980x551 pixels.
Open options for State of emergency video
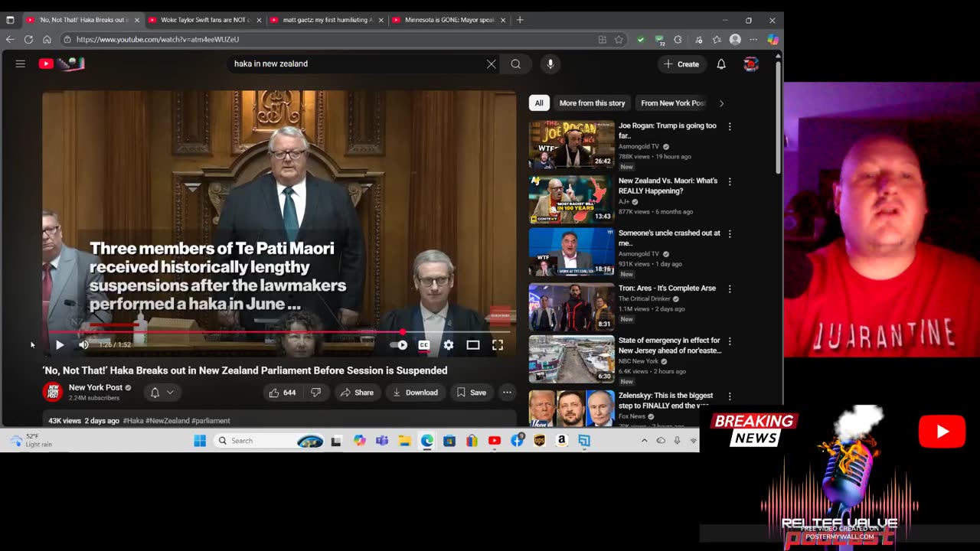[x=730, y=341]
